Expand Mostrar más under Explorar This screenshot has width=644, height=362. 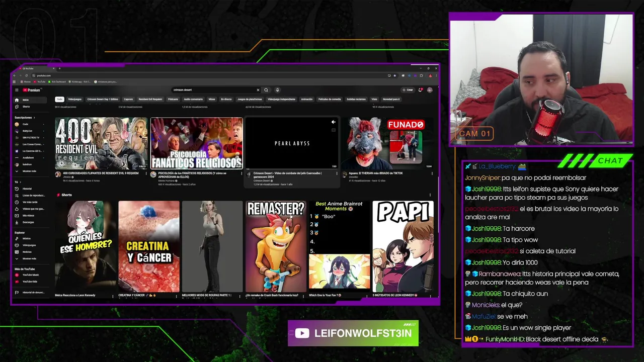(x=30, y=258)
